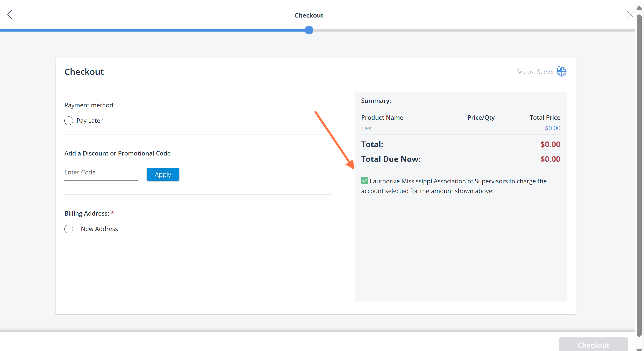Click the Product Name column header
Viewport: 644px width, 351px height.
tap(382, 118)
